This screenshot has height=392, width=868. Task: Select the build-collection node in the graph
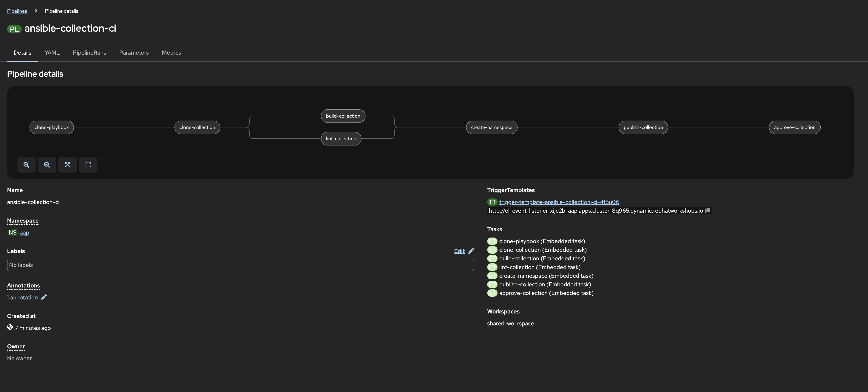(x=343, y=116)
